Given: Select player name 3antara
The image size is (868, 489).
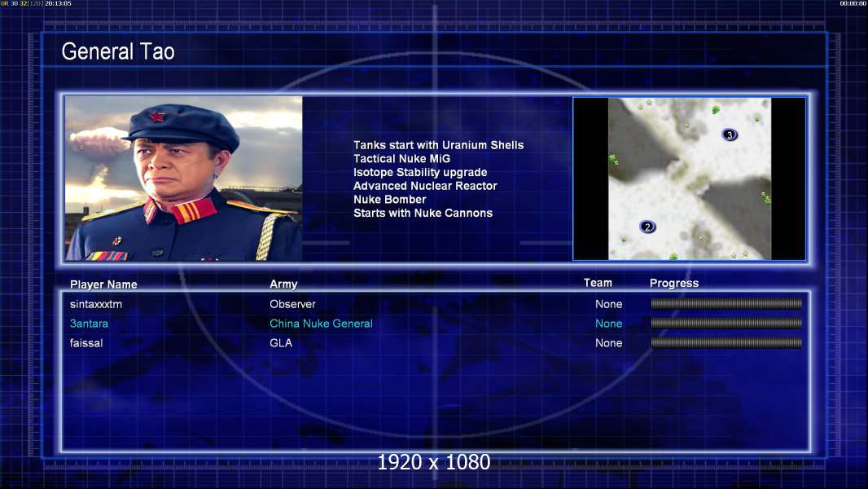Looking at the screenshot, I should tap(89, 324).
